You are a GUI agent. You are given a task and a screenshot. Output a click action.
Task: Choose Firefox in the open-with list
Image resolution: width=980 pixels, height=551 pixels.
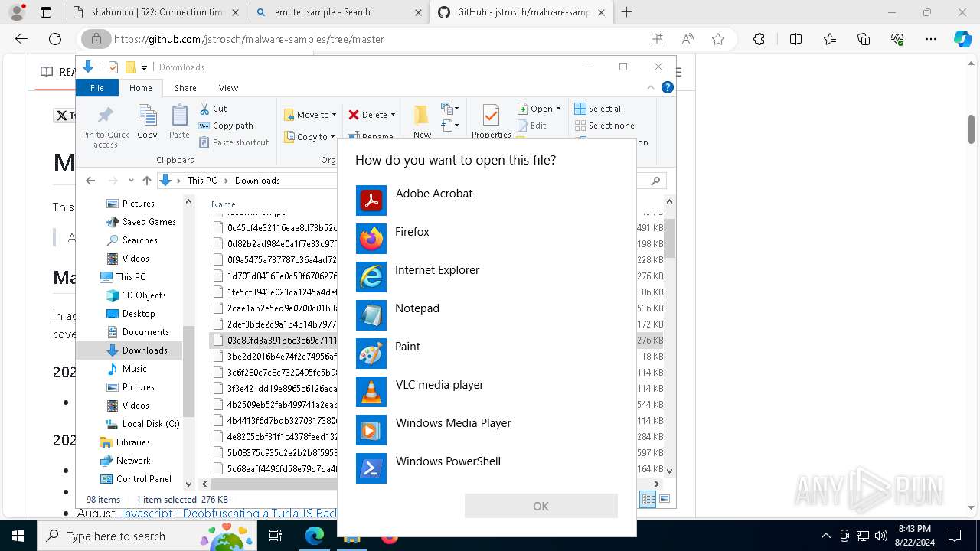pos(487,239)
